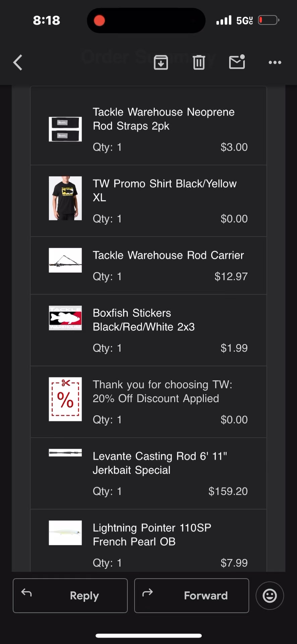
Task: Tap the Levante Casting Rod Jerkbait Special title
Action: click(x=160, y=463)
